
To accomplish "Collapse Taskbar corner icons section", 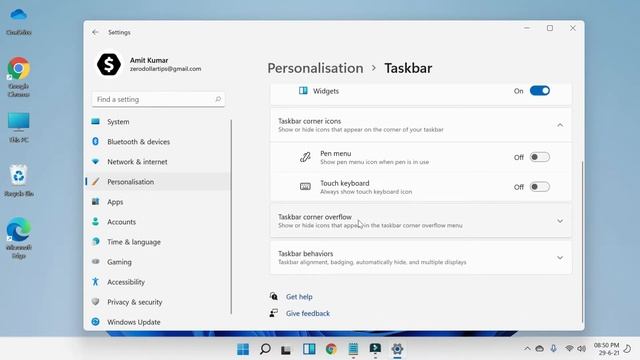I will click(x=560, y=125).
